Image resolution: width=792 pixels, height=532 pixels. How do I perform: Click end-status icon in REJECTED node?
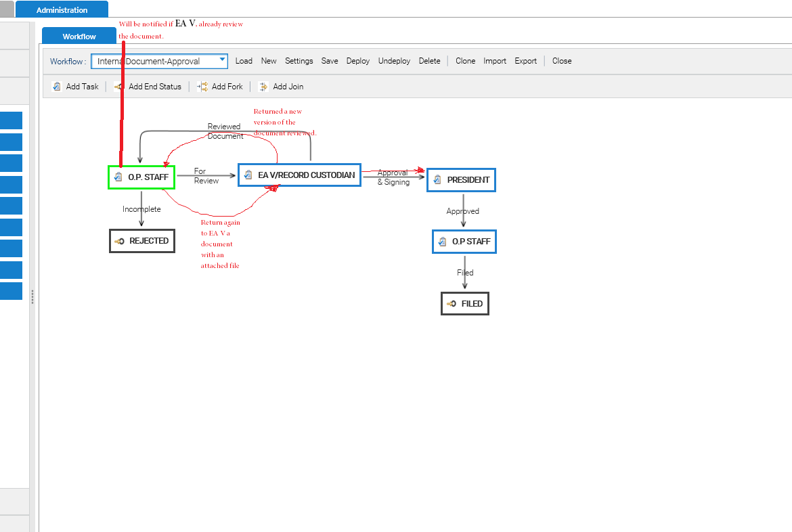click(119, 241)
